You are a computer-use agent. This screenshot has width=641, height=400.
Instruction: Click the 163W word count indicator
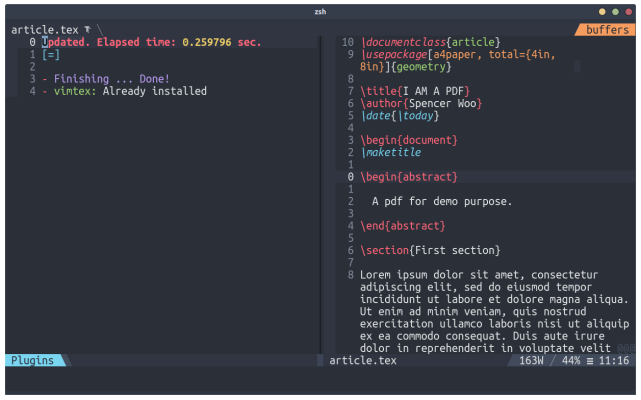(531, 360)
